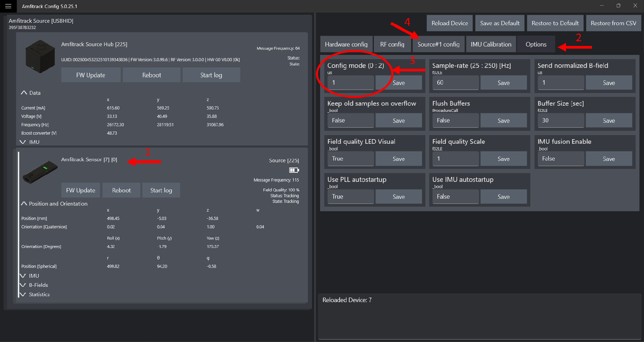Screen dimensions: 644x342
Task: Expand the source hub IMU section
Action: (x=23, y=142)
